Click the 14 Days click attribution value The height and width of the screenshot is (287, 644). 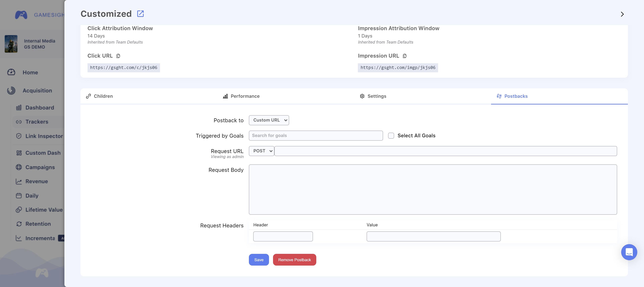[96, 36]
